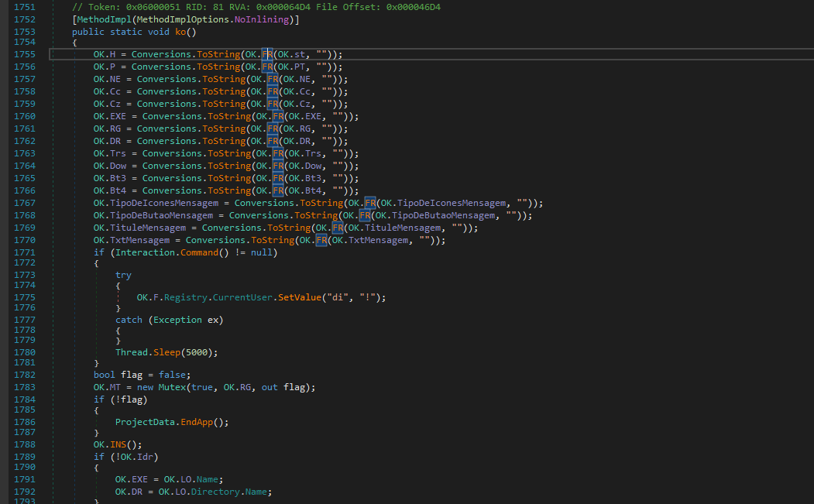This screenshot has height=504, width=814.
Task: Click the 5000 numeric literal in Sleep
Action: pos(197,352)
